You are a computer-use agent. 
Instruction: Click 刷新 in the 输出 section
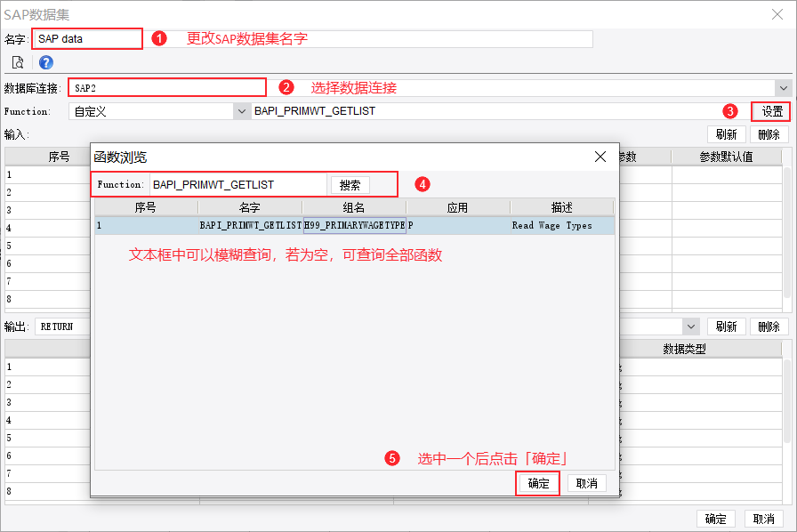tap(726, 326)
